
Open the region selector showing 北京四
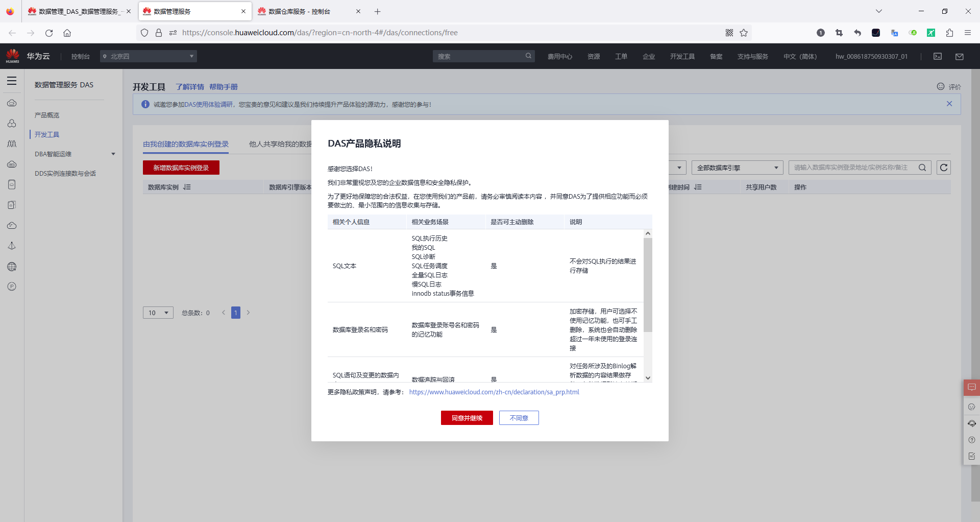coord(148,56)
